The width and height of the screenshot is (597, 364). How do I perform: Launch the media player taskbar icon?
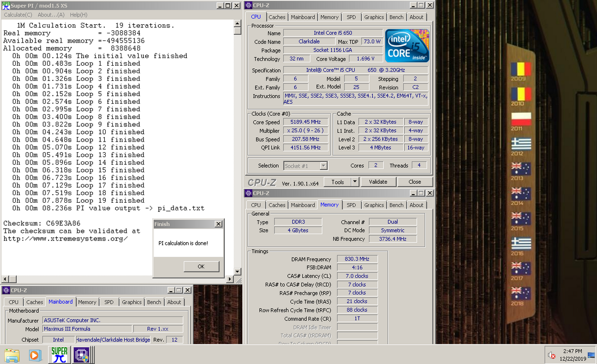tap(34, 355)
